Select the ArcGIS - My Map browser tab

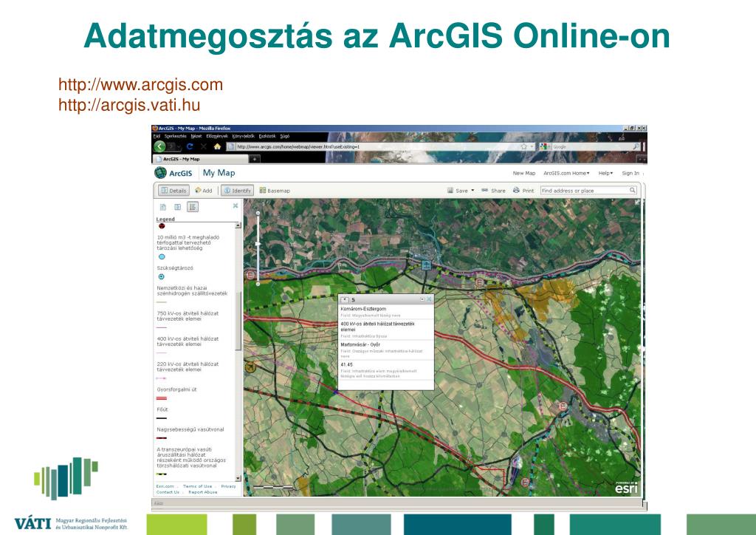point(200,159)
